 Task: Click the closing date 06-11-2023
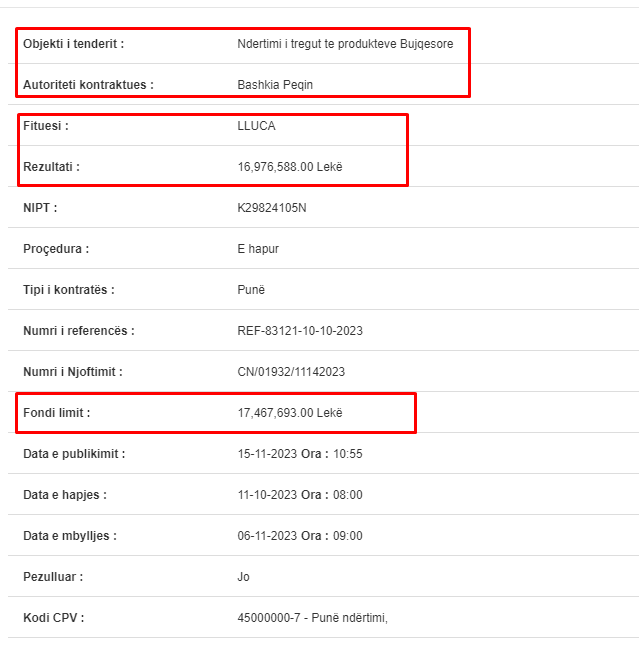coord(267,536)
